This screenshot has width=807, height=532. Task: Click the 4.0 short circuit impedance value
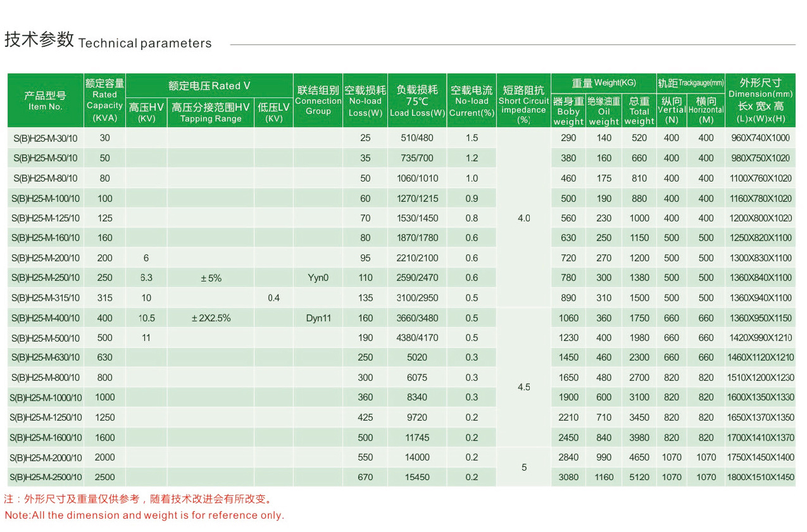coord(524,218)
